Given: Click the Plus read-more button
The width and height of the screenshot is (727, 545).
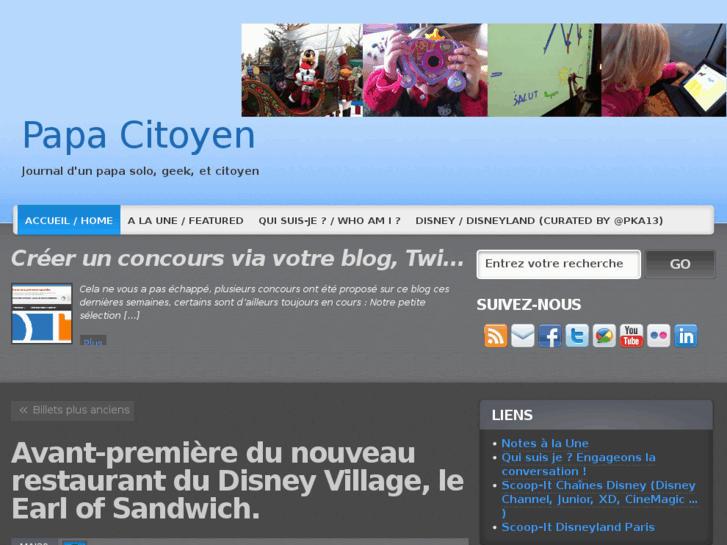Looking at the screenshot, I should 93,340.
